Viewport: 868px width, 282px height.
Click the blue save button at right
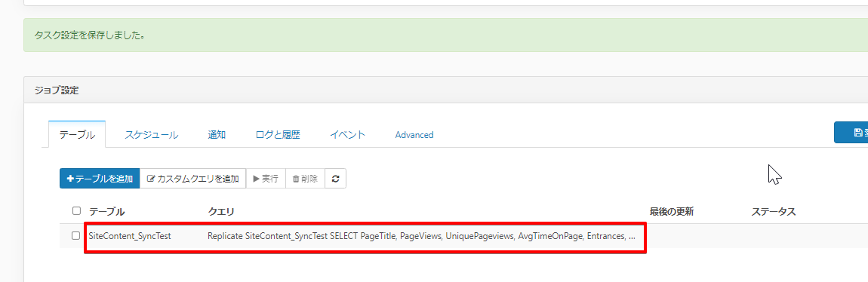pyautogui.click(x=851, y=132)
